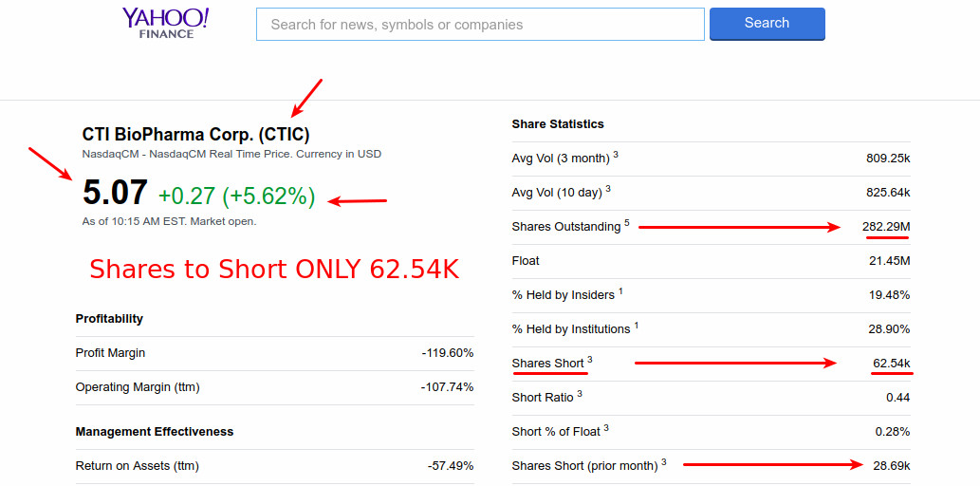The height and width of the screenshot is (486, 980).
Task: Click the +0.27 (+5.62%) price change
Action: (x=237, y=196)
